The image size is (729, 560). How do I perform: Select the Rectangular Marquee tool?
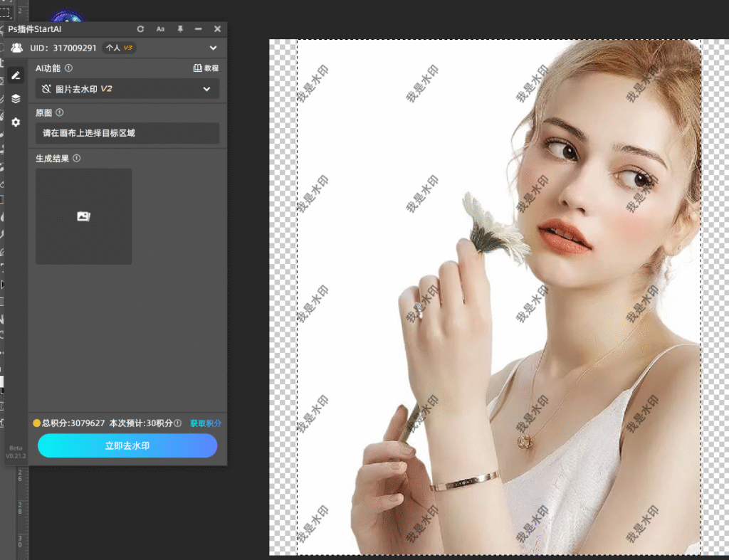tap(6, 13)
